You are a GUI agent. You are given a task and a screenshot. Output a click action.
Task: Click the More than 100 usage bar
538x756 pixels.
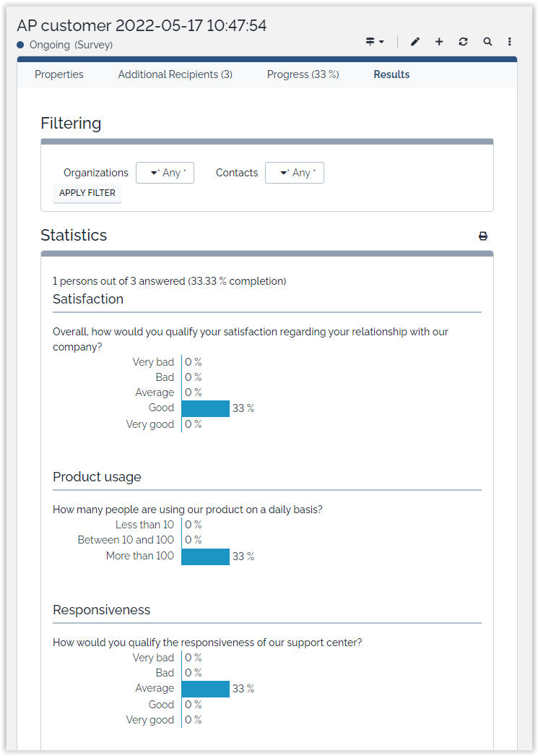[x=206, y=557]
